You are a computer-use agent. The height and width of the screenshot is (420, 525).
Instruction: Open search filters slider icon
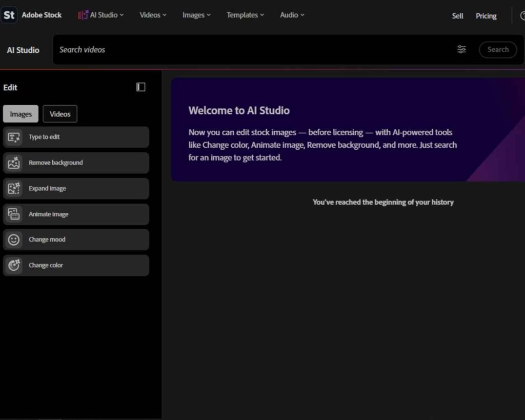(x=461, y=50)
